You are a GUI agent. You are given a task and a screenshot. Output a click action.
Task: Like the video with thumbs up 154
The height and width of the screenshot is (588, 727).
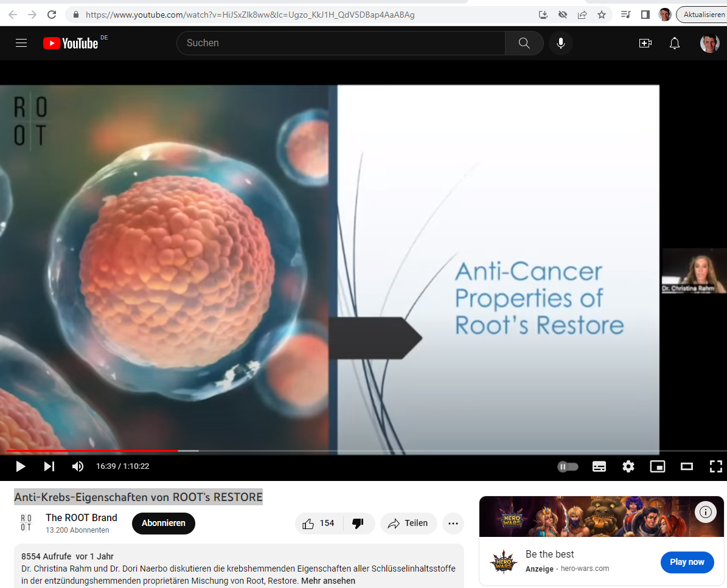click(x=318, y=523)
